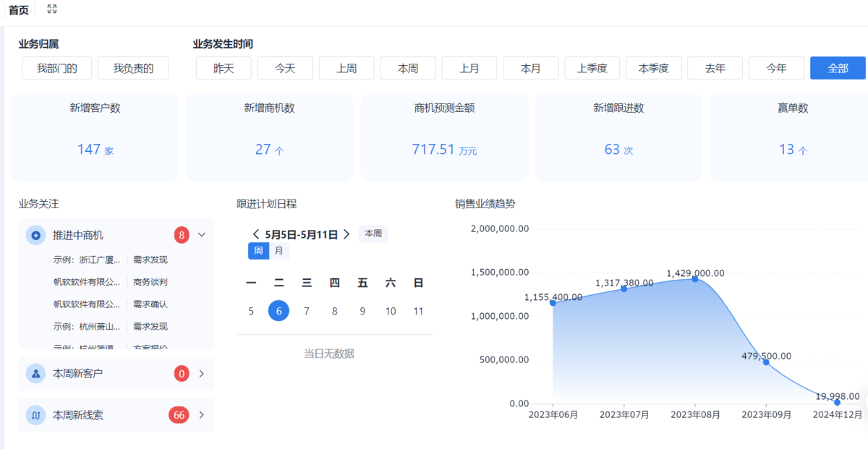Click the 本周 button in the schedule

click(x=373, y=234)
